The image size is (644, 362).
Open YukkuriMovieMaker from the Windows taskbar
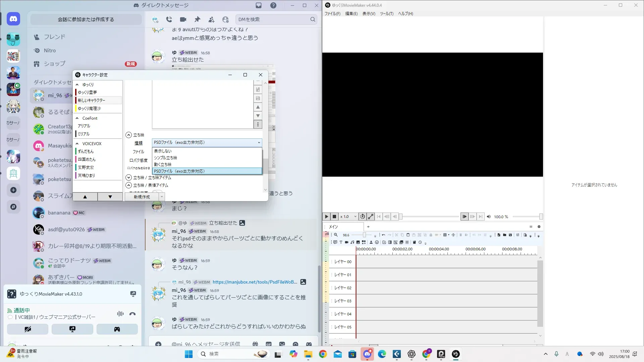[x=455, y=354]
